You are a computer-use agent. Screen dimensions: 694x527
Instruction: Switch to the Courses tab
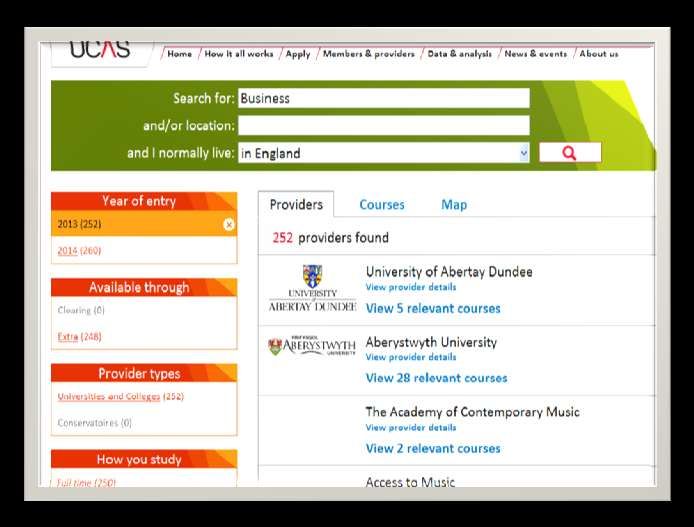(382, 205)
